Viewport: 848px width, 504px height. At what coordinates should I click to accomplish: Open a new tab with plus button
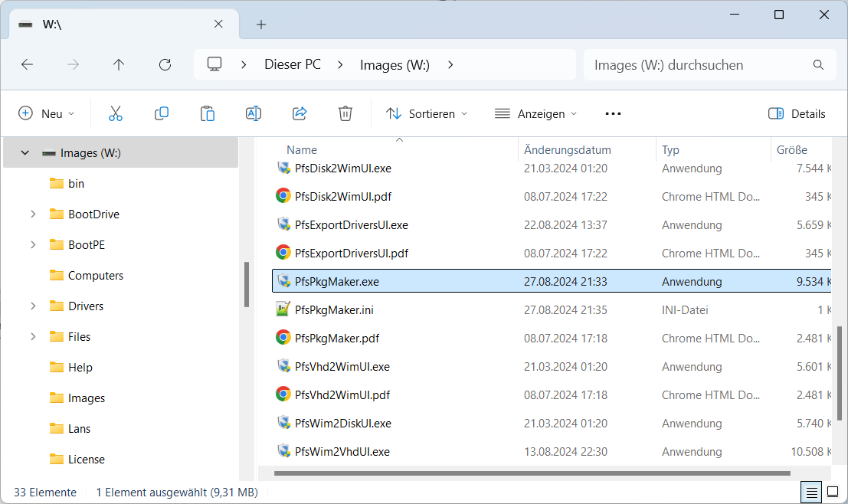pos(261,25)
